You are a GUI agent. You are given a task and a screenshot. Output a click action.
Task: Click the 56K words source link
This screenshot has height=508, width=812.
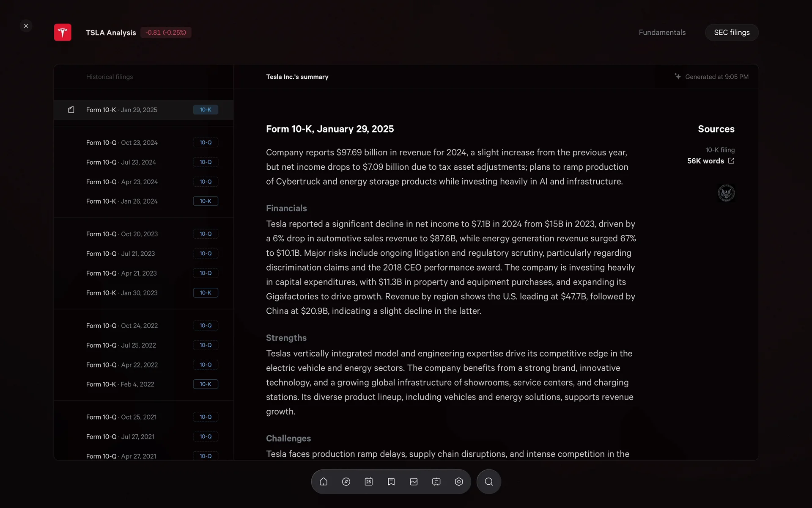(705, 161)
